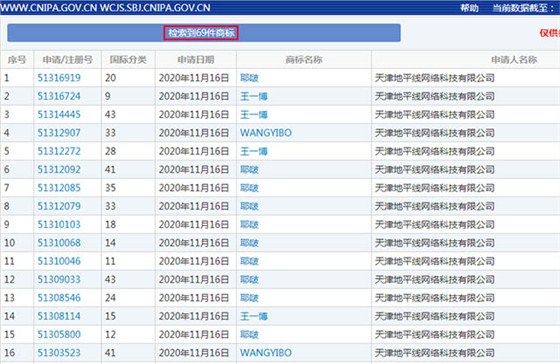Open application number 51316919
The width and height of the screenshot is (560, 364).
point(59,78)
